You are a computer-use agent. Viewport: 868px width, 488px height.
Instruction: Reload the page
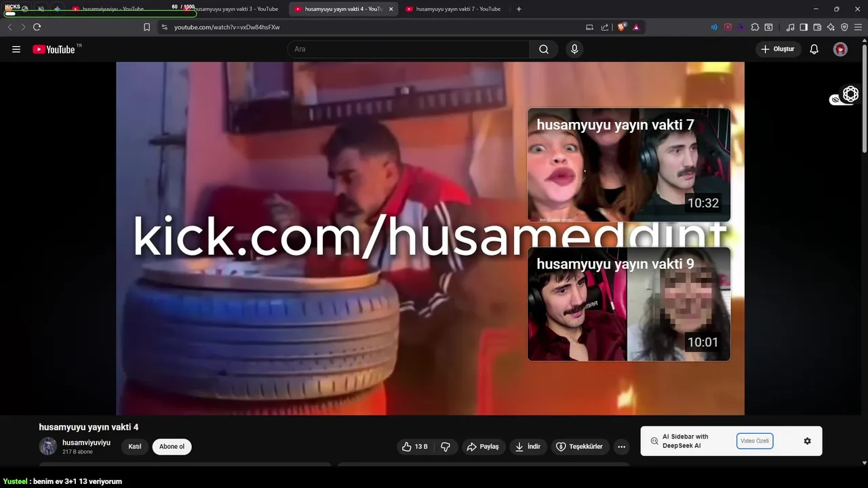(37, 27)
